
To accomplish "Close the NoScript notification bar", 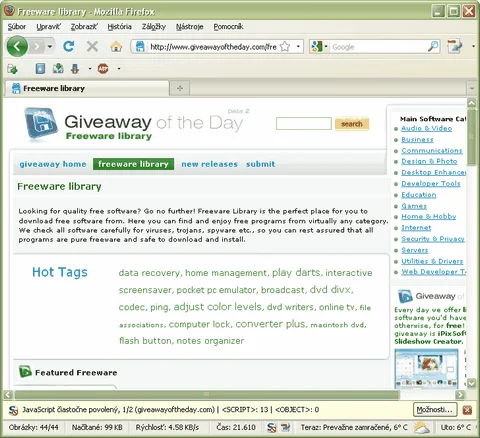I will click(x=467, y=410).
